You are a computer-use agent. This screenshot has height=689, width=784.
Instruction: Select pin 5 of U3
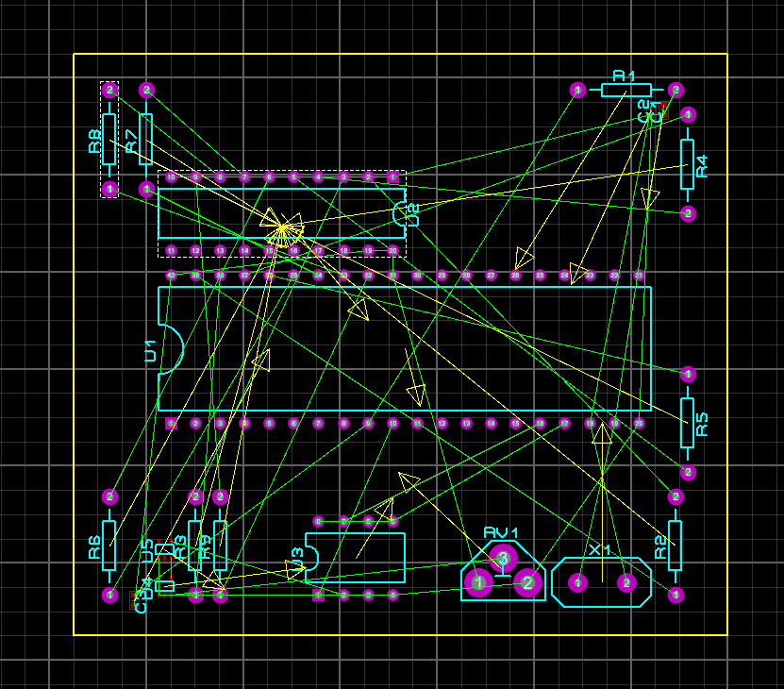393,521
